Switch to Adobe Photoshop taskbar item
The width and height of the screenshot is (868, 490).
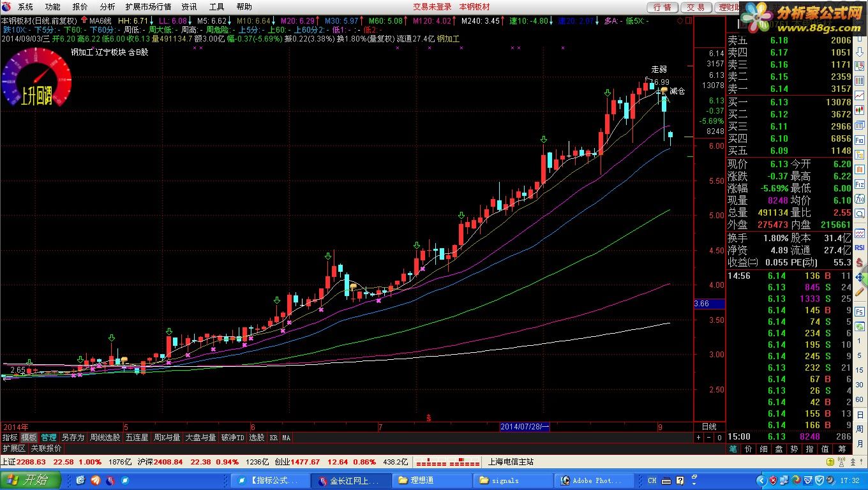(x=595, y=480)
